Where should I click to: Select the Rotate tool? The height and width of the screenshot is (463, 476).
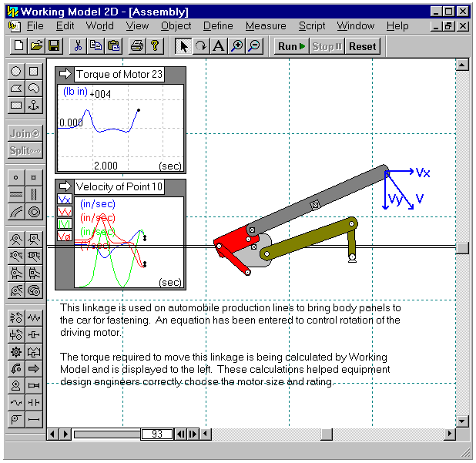point(201,46)
